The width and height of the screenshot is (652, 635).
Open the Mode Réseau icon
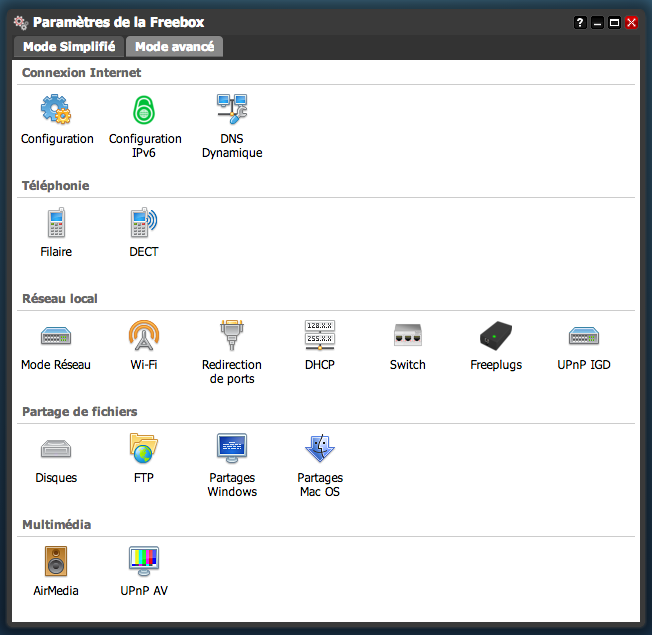[x=56, y=336]
